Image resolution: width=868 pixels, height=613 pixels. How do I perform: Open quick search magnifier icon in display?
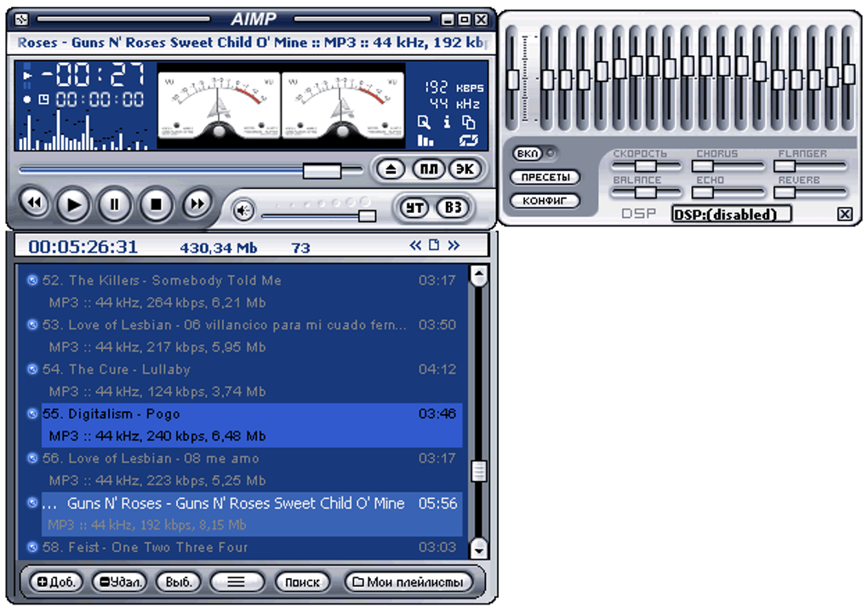pyautogui.click(x=424, y=123)
